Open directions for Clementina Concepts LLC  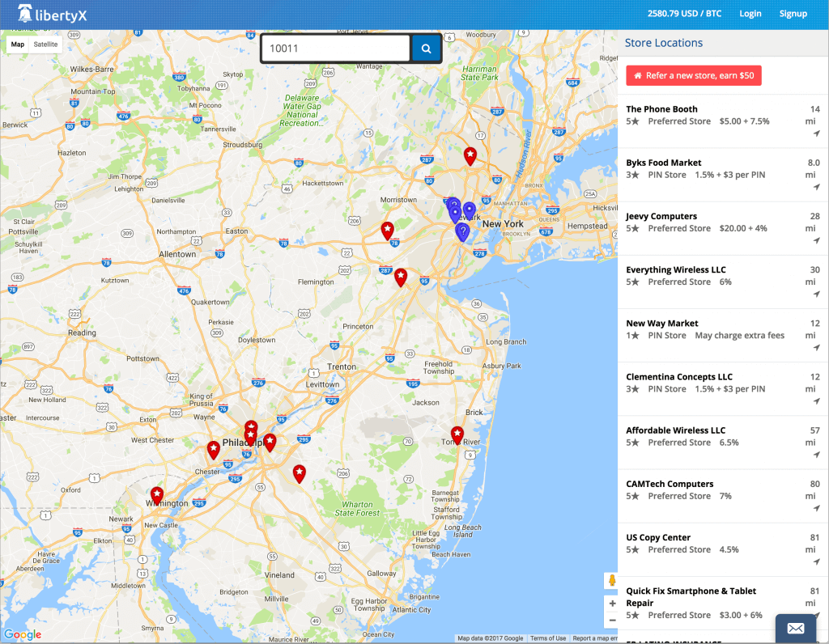(816, 401)
